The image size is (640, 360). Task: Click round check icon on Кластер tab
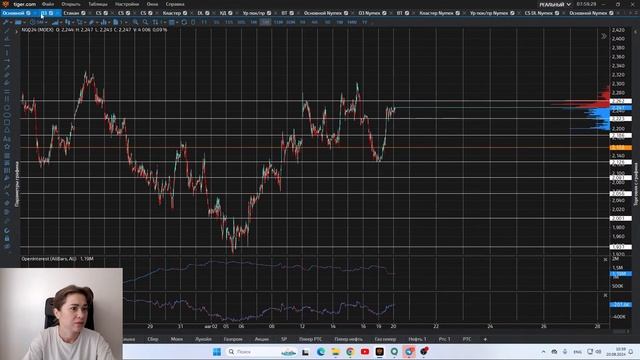point(185,13)
